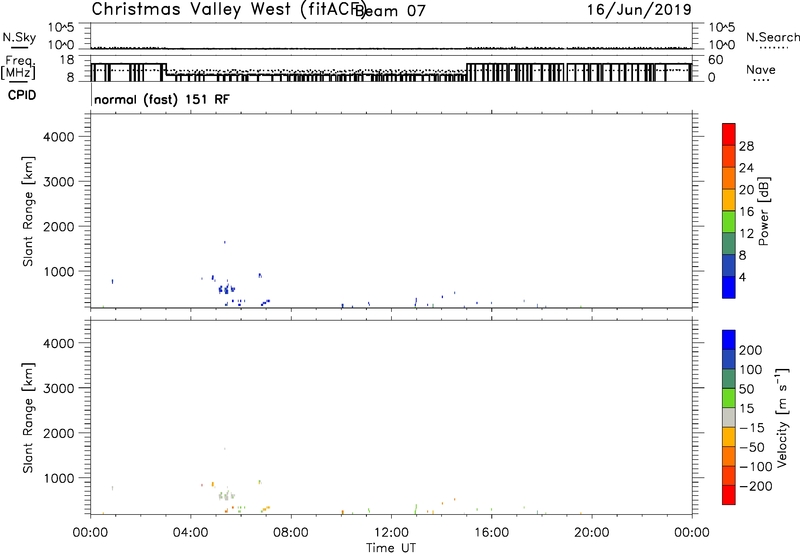This screenshot has height=554, width=800.
Task: Click the 'Nave' legend label
Action: point(761,70)
